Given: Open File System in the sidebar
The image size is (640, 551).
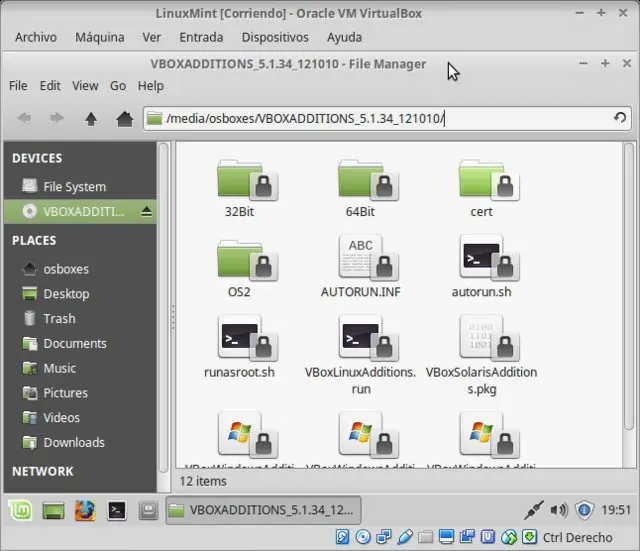Looking at the screenshot, I should click(80, 187).
